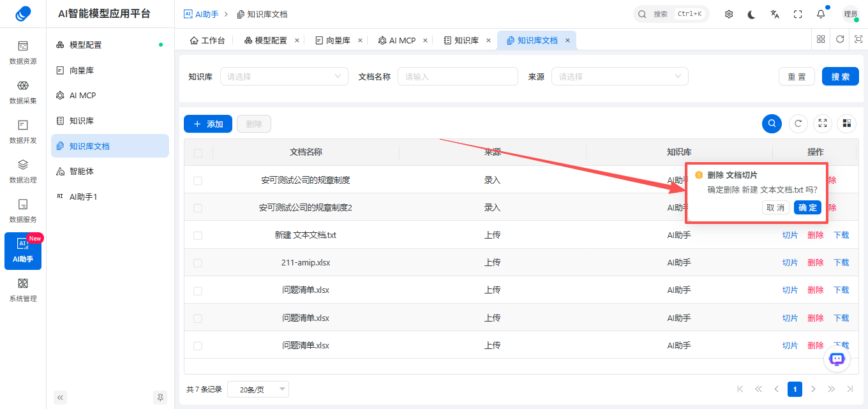868x409 pixels.
Task: Pin the sidebar using the pin icon
Action: coord(160,397)
